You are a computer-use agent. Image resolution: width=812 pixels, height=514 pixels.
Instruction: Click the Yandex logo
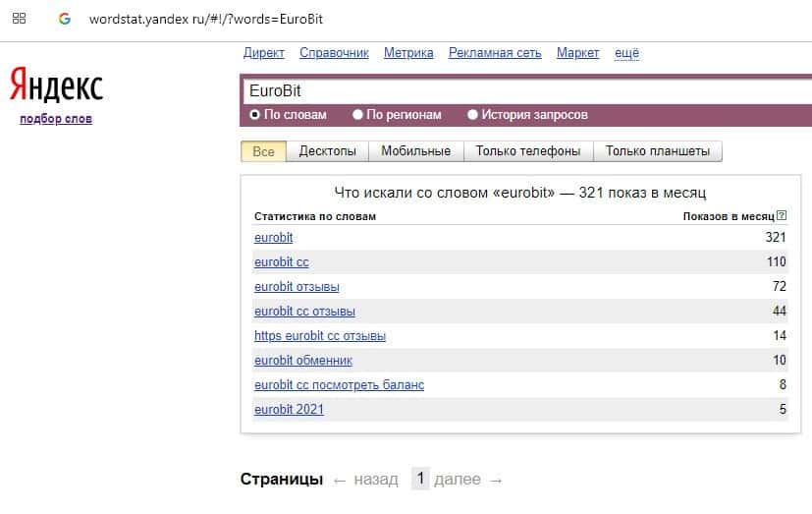click(56, 86)
